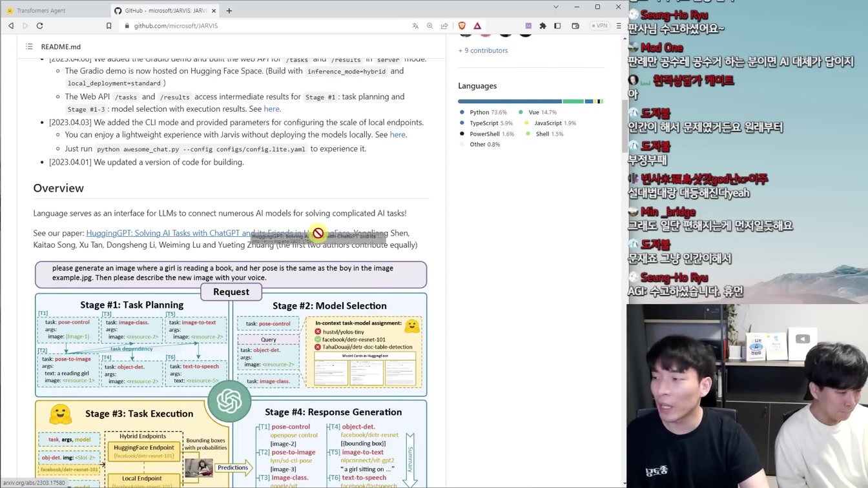This screenshot has height=488, width=868.
Task: Click the webcam video feed of the streamers
Action: pos(747,396)
